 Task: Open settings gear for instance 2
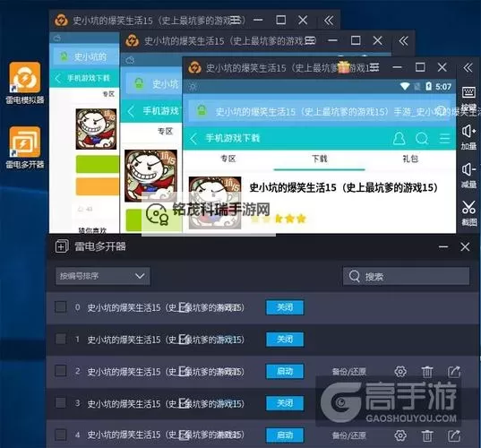pos(400,372)
